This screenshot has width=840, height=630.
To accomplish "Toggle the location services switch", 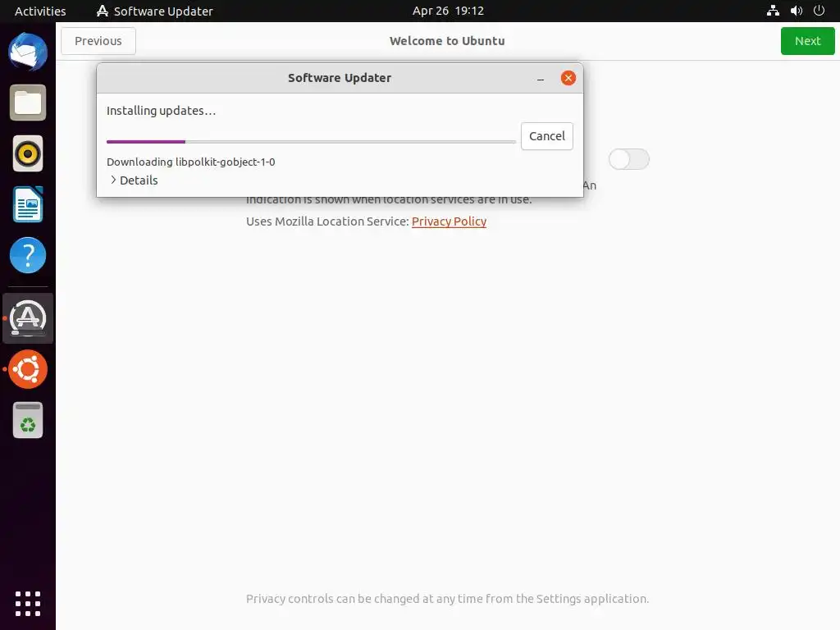I will tap(629, 159).
